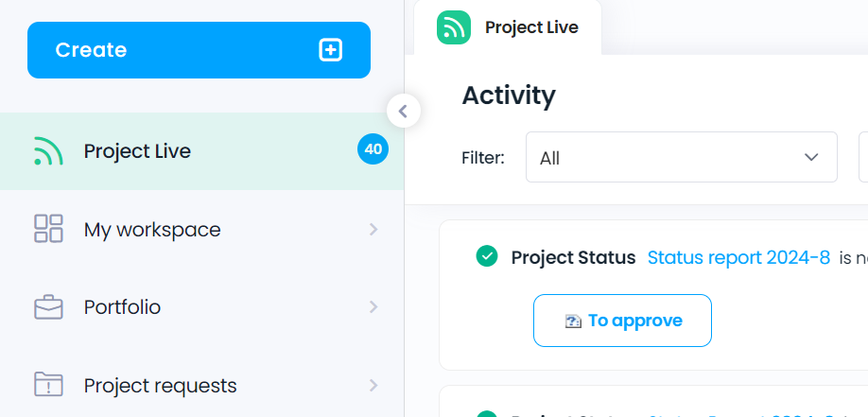Open My workspace menu item

pos(202,229)
